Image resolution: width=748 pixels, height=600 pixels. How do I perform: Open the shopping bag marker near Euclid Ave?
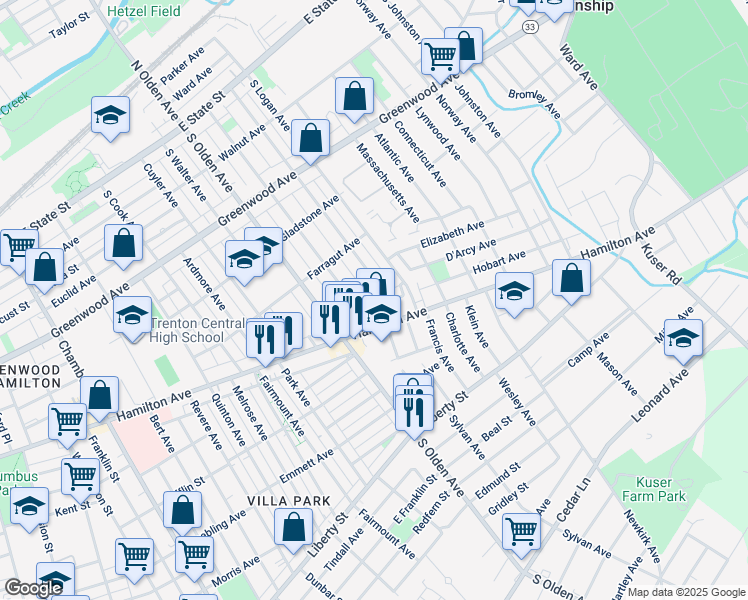45,267
